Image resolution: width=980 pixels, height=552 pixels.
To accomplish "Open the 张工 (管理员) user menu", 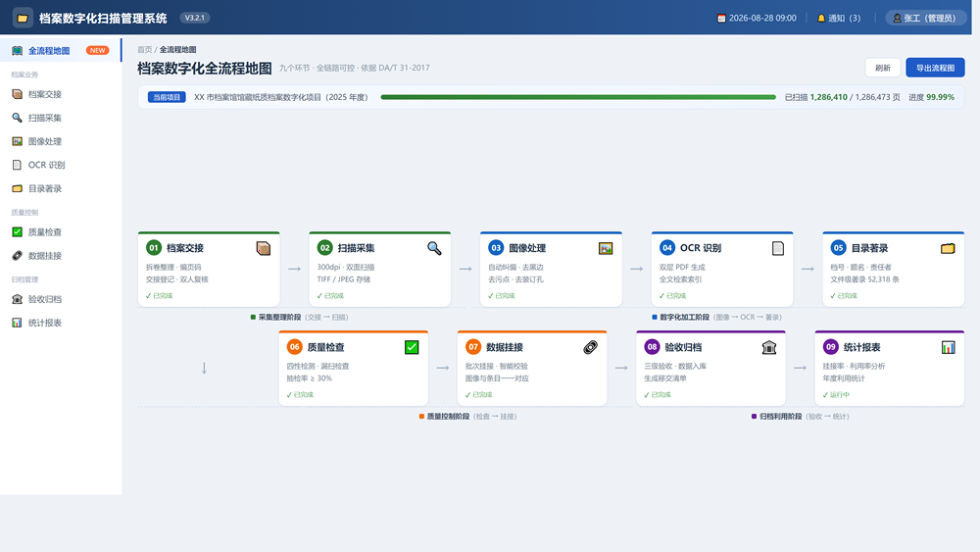I will pos(926,18).
